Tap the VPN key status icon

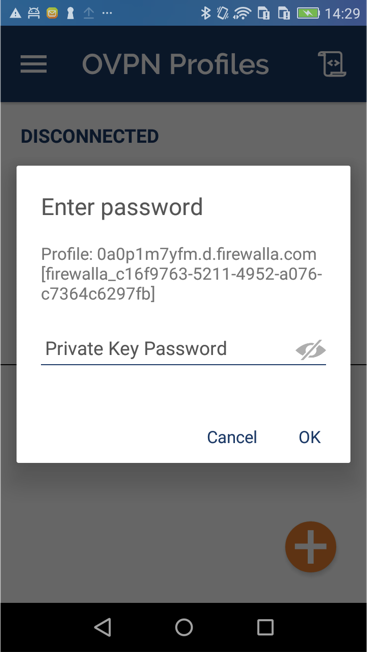70,13
